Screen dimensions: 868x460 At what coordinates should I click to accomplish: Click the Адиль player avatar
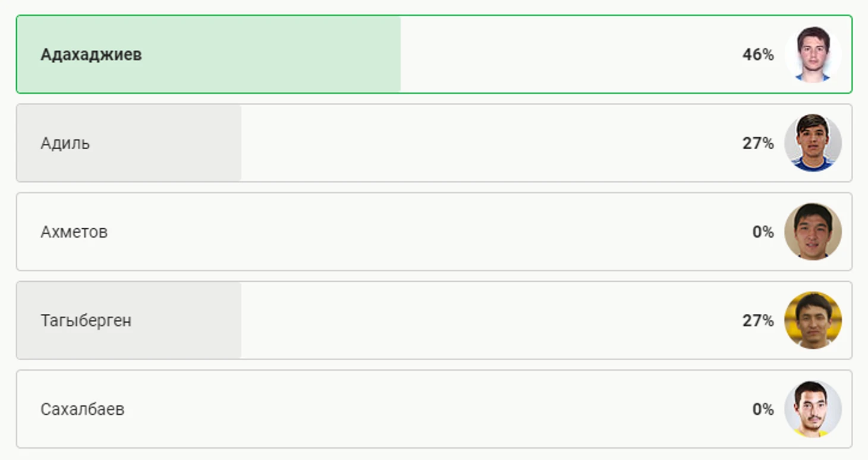[x=813, y=143]
